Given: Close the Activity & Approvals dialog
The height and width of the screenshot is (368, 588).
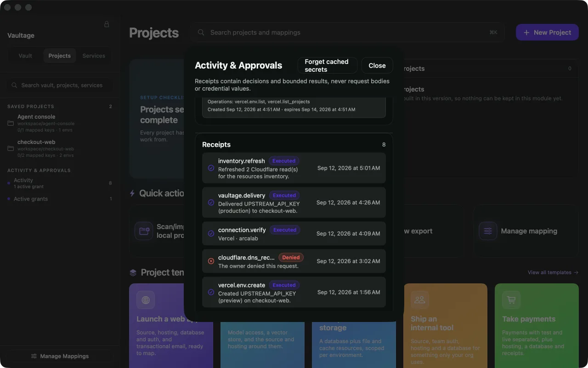Looking at the screenshot, I should click(x=377, y=65).
